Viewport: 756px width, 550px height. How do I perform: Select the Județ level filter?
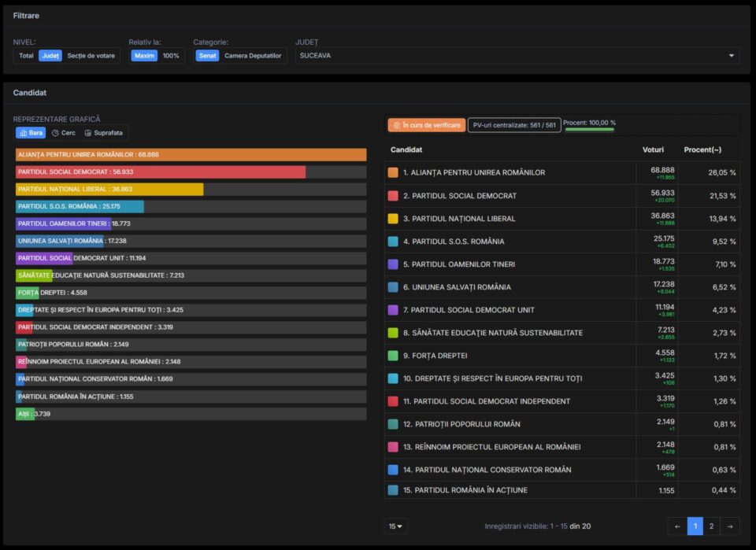point(50,56)
